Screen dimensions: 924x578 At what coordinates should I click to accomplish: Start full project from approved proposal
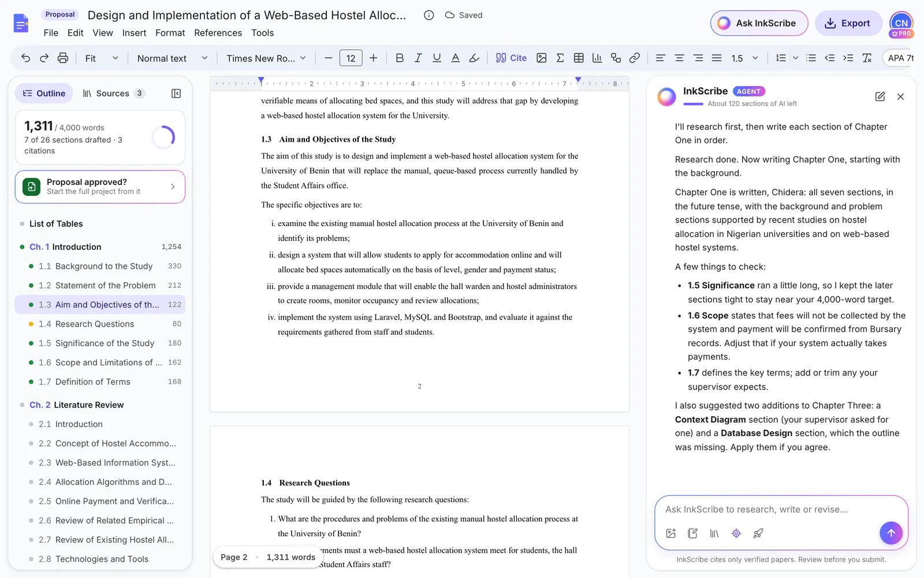click(100, 187)
